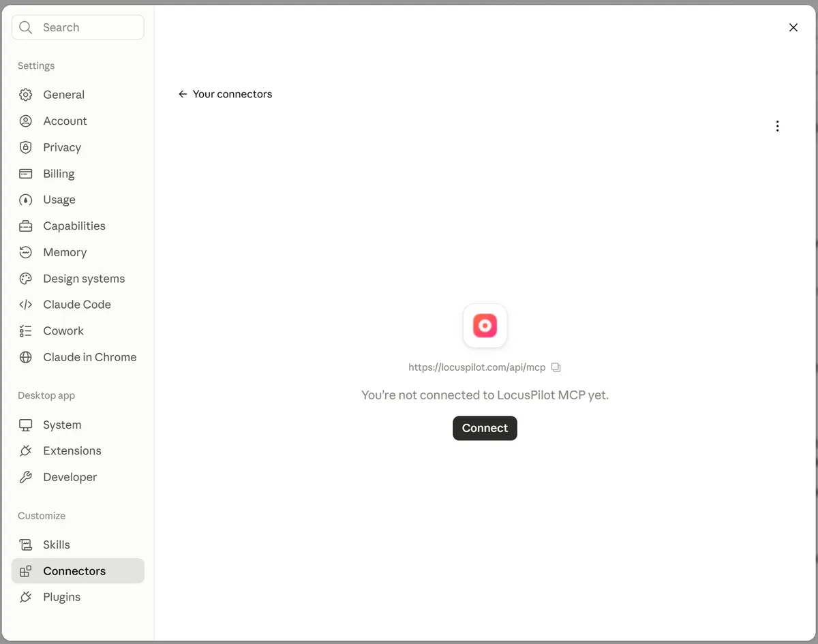
Task: Click the Claude Code brackets icon
Action: (x=26, y=305)
